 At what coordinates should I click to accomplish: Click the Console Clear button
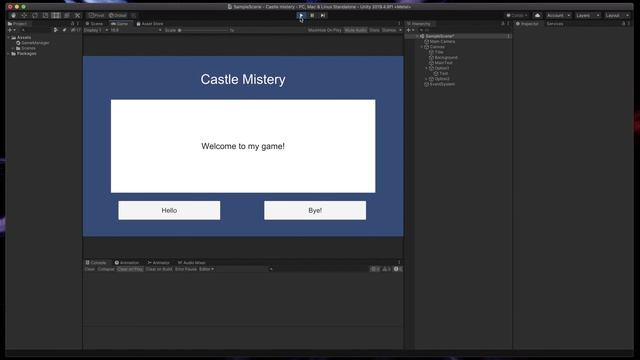pyautogui.click(x=90, y=269)
